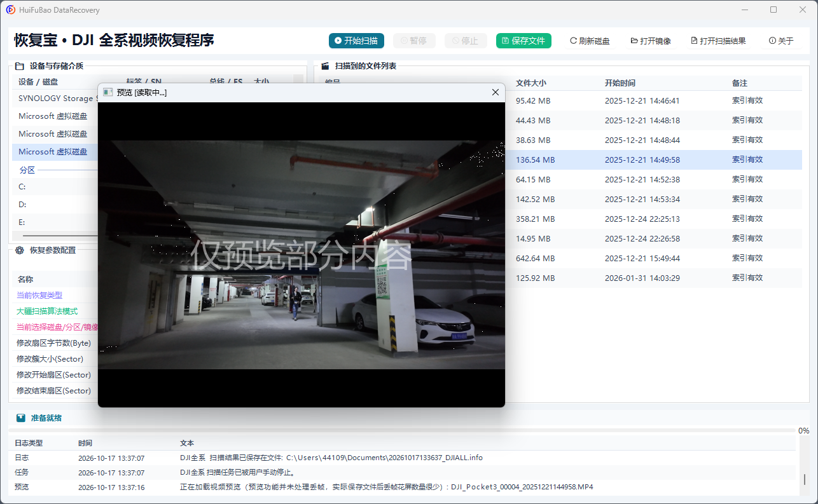Screen dimensions: 818x504
Task: Select the file starting 2025-12-21 14:48:44
Action: tap(653, 140)
